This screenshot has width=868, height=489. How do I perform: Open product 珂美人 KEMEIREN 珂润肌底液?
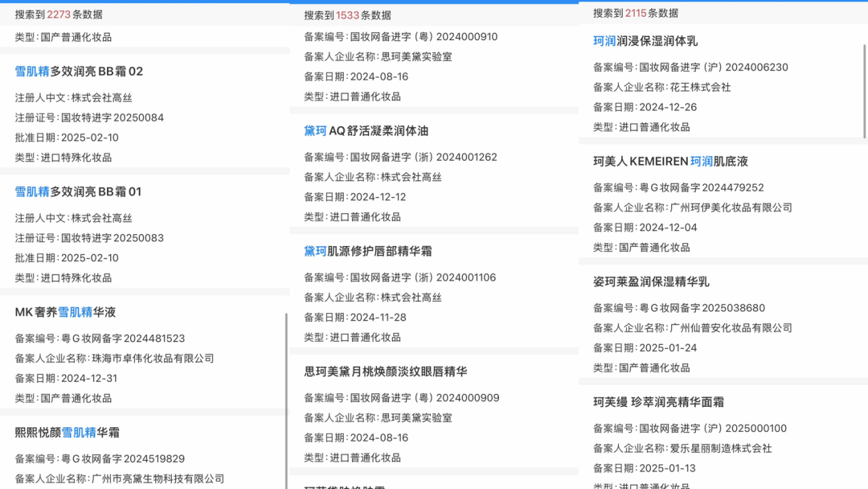670,161
